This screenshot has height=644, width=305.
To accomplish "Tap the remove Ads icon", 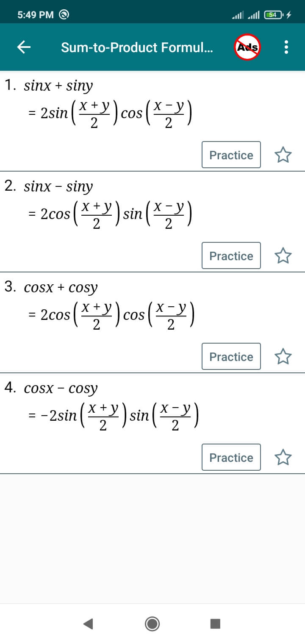I will (x=248, y=47).
